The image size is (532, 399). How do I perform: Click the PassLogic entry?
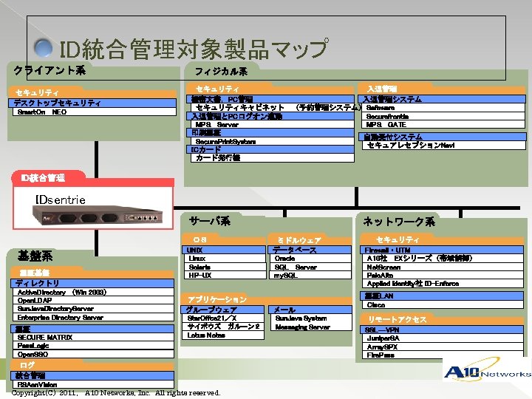click(94, 346)
